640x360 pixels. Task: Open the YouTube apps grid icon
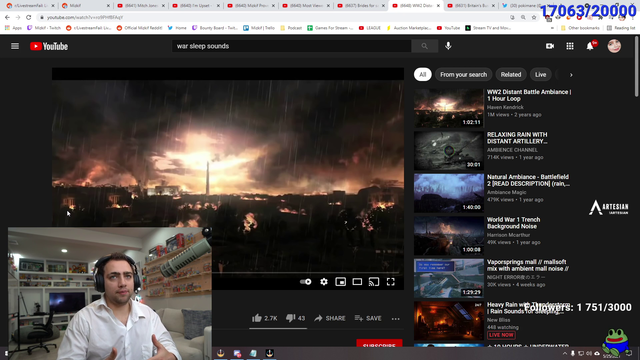pos(570,46)
